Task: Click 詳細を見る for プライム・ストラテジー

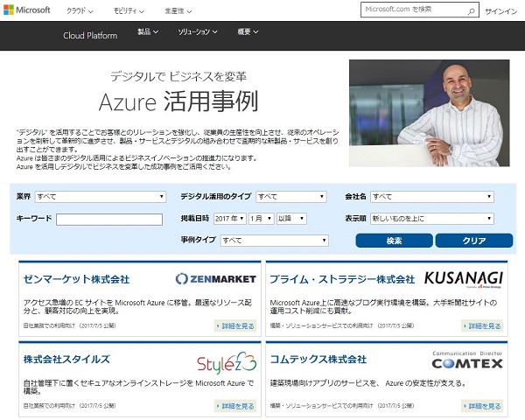Action: [x=482, y=325]
